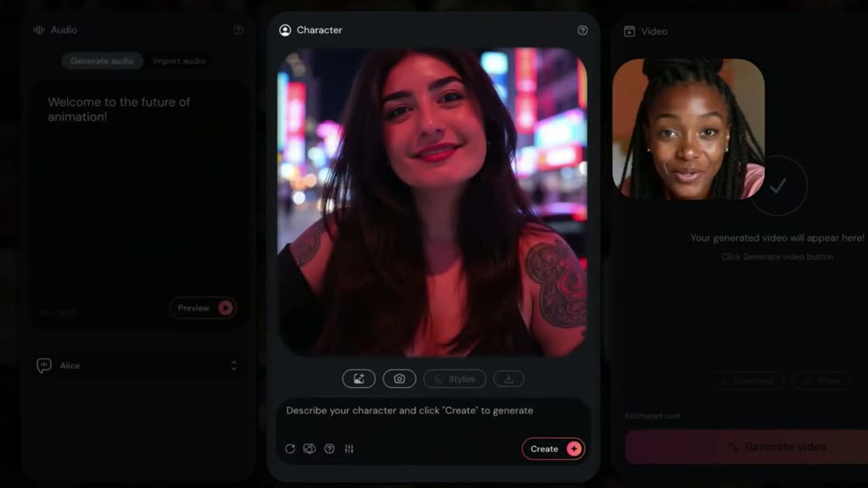Image resolution: width=868 pixels, height=488 pixels.
Task: Click the camera capture icon button
Action: click(x=399, y=379)
